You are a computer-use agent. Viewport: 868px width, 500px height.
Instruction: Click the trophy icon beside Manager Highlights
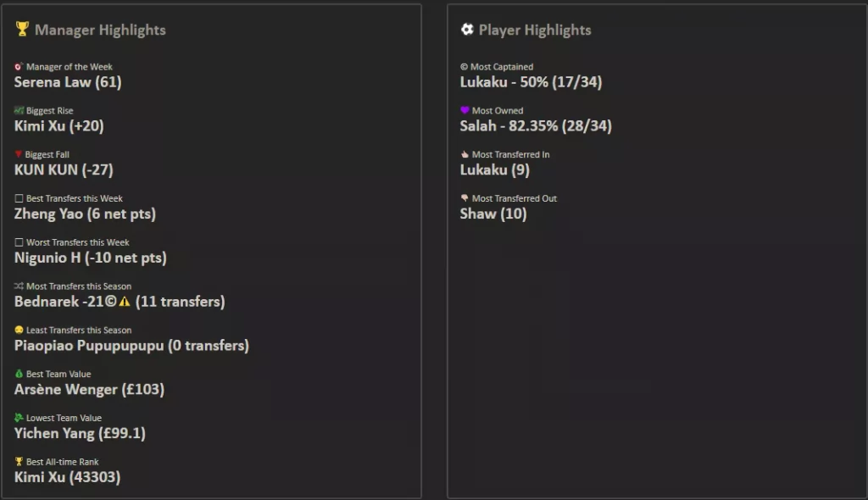[22, 30]
